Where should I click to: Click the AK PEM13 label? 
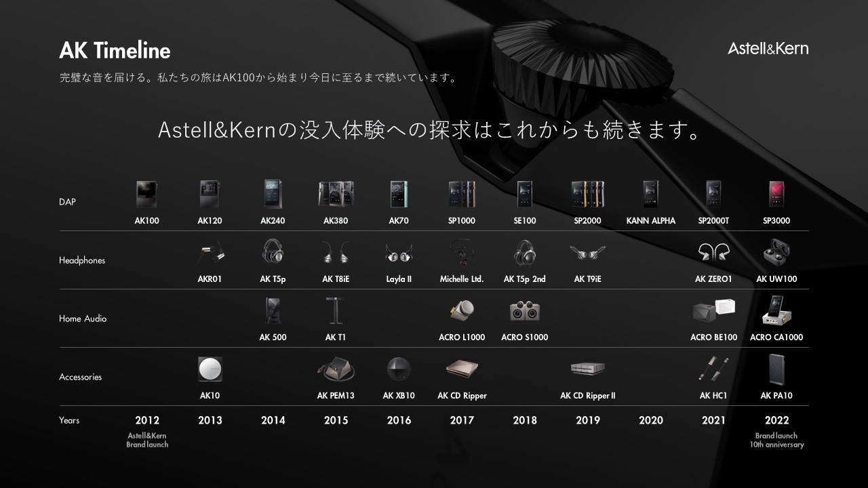[x=336, y=396]
